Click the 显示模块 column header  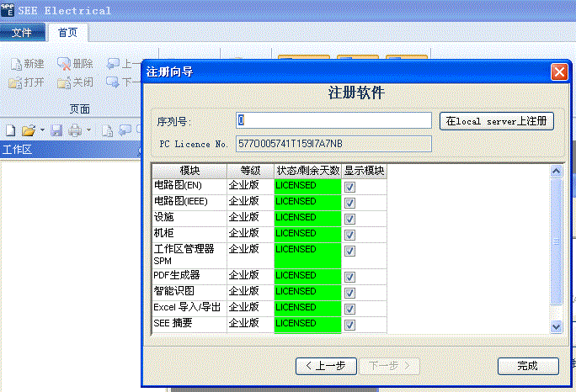(364, 171)
